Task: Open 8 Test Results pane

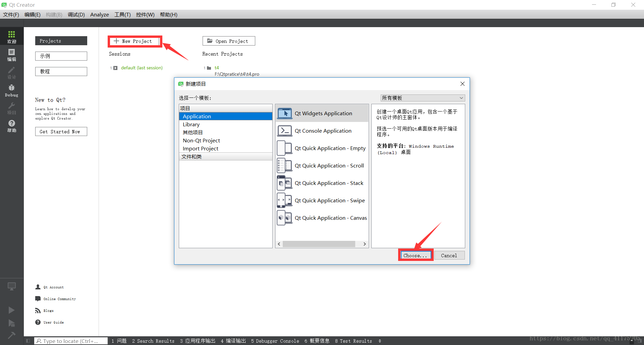Action: coord(354,341)
